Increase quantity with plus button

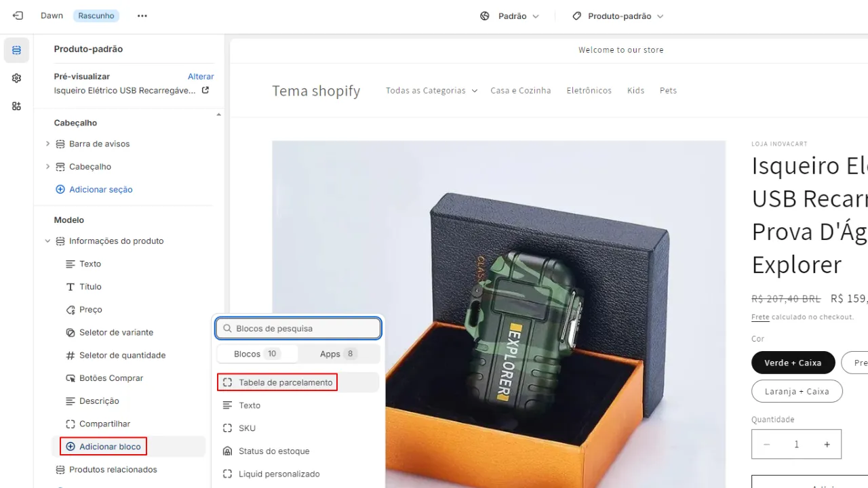[x=827, y=445]
